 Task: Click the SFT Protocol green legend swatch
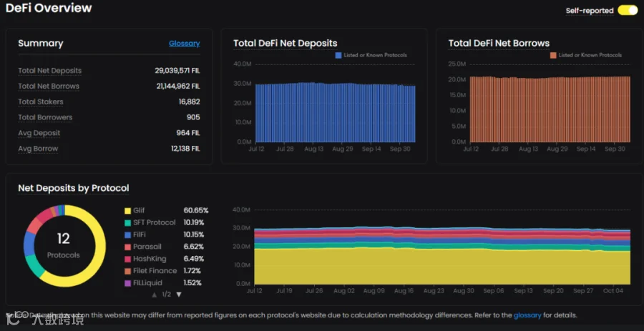coord(128,223)
